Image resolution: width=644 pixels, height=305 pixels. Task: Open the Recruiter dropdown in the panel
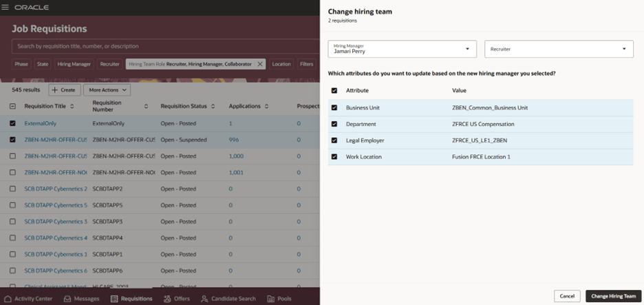(559, 49)
